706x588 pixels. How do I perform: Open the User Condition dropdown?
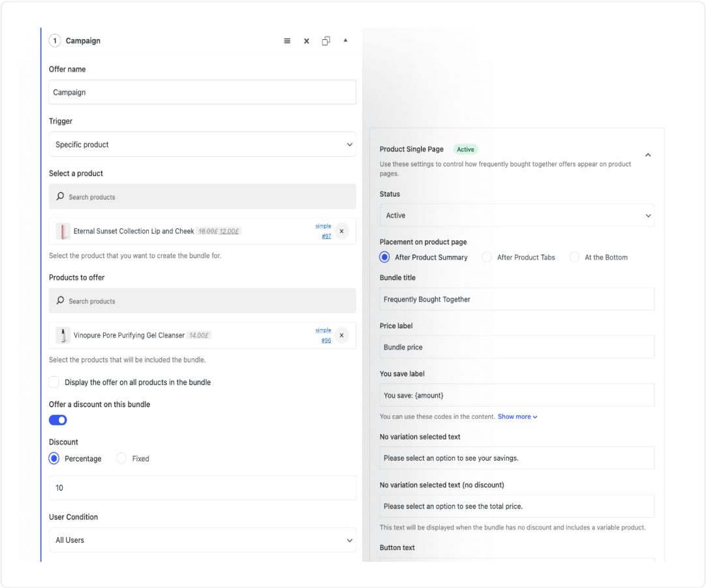(202, 540)
